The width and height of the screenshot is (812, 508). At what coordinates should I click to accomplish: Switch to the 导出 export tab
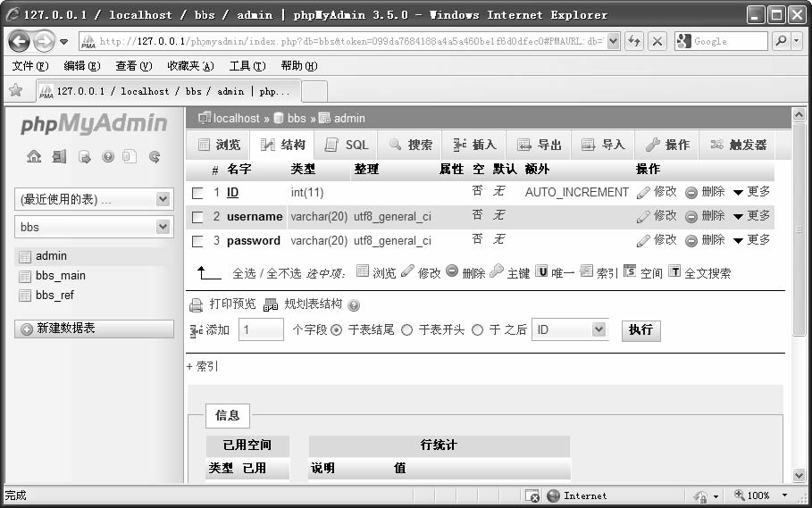click(x=539, y=145)
